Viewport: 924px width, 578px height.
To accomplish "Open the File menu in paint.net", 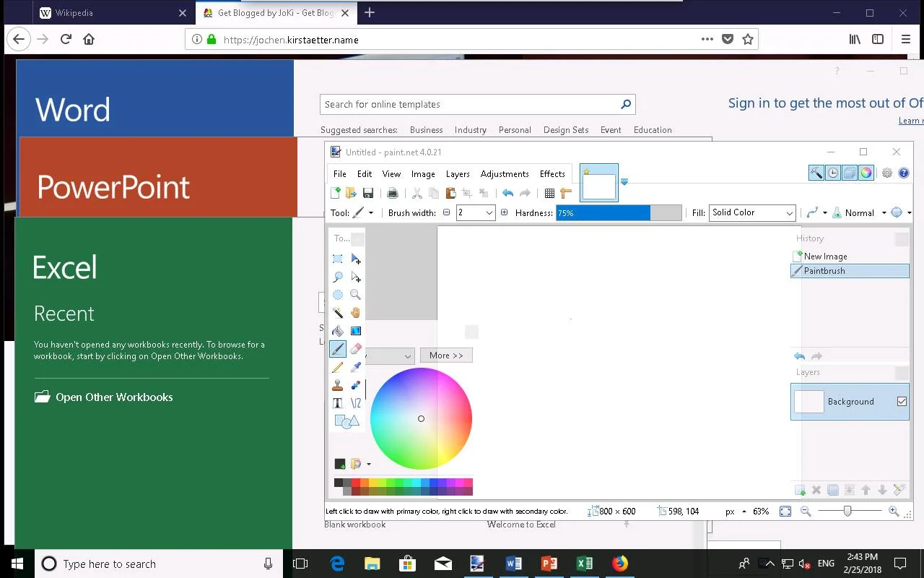I will tap(339, 173).
